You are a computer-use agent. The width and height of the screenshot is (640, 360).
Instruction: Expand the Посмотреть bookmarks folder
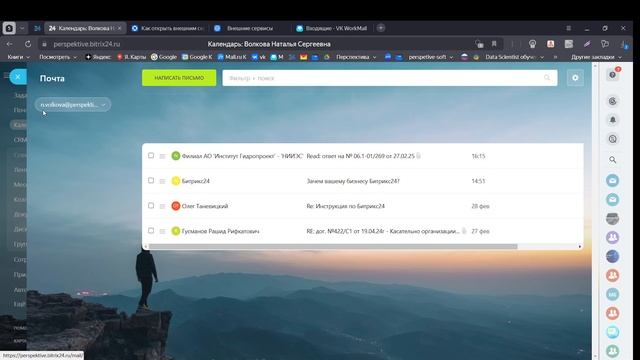coord(58,57)
